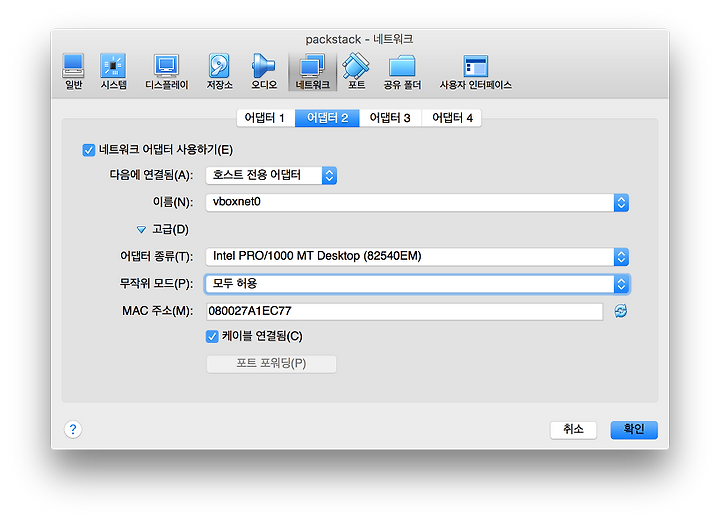This screenshot has height=522, width=720.
Task: Open the 사용자 인터페이스 settings icon
Action: tap(475, 72)
